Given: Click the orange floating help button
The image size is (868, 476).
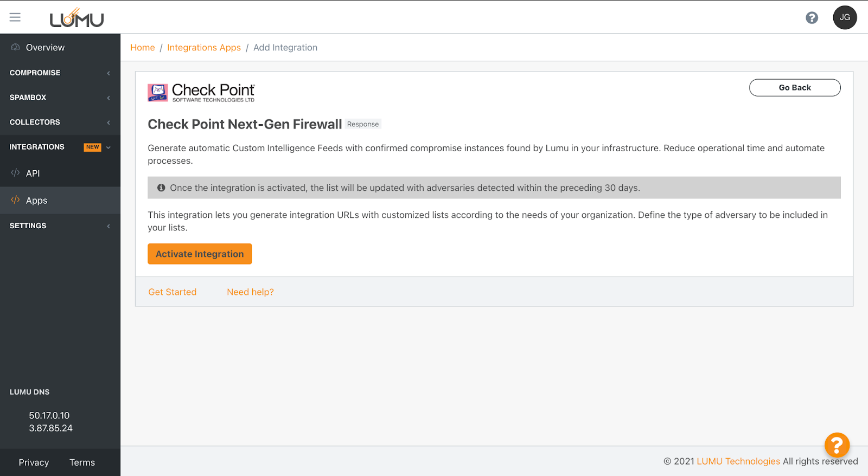Looking at the screenshot, I should coord(837,445).
